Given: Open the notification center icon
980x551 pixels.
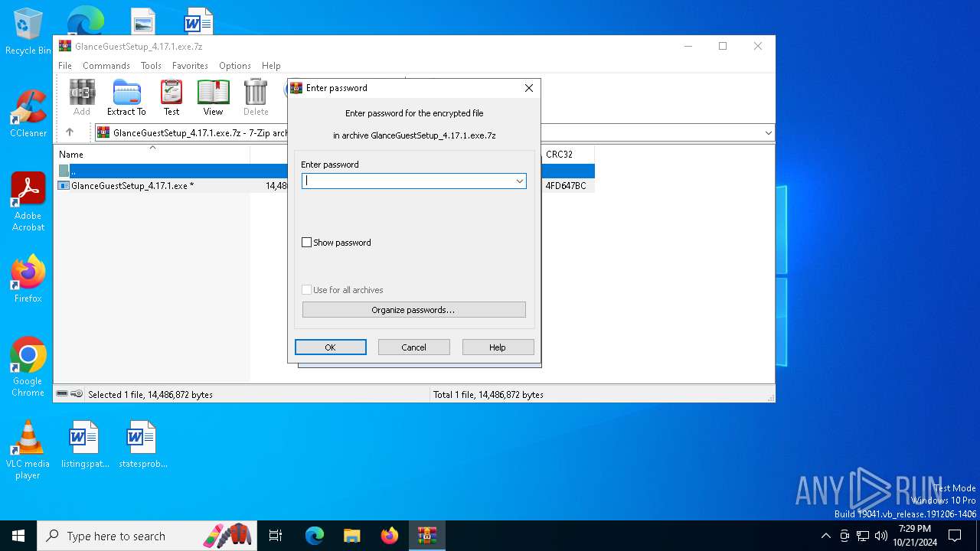Looking at the screenshot, I should tap(955, 536).
